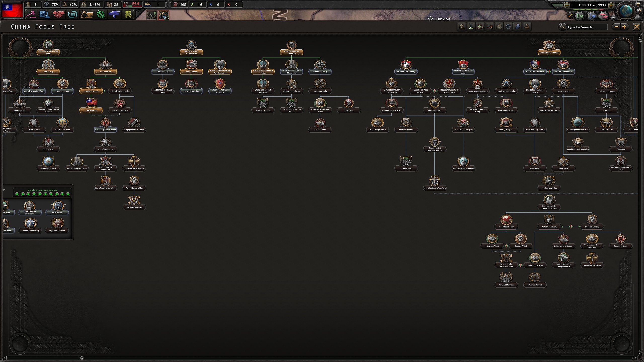This screenshot has height=362, width=644.
Task: Click the Type to Search field
Action: (586, 27)
